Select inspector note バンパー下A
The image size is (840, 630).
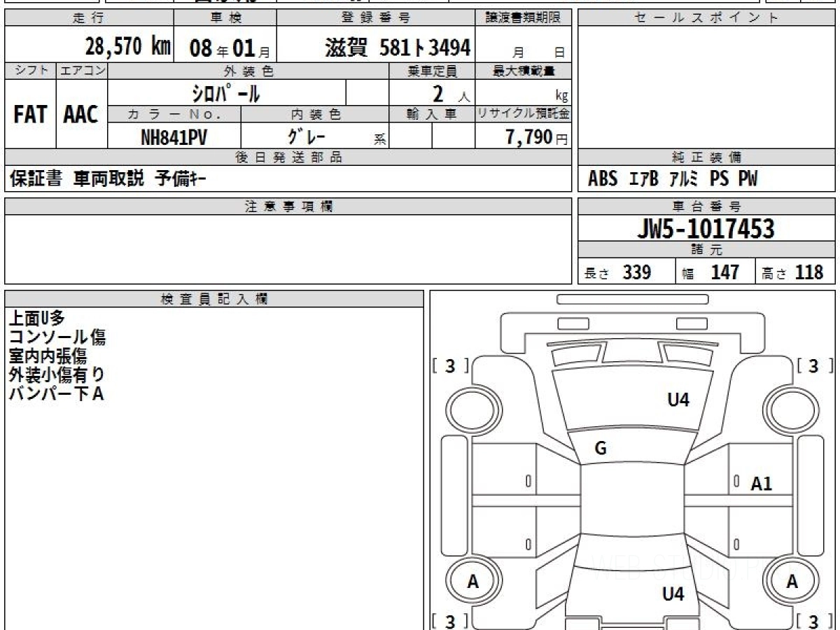coord(56,393)
